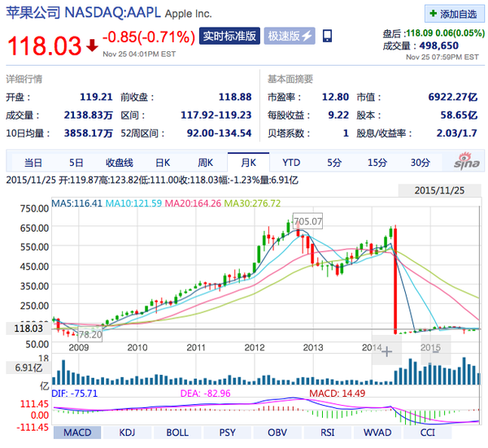The image size is (488, 448).
Task: Switch to the 当日 chart tab
Action: (33, 163)
